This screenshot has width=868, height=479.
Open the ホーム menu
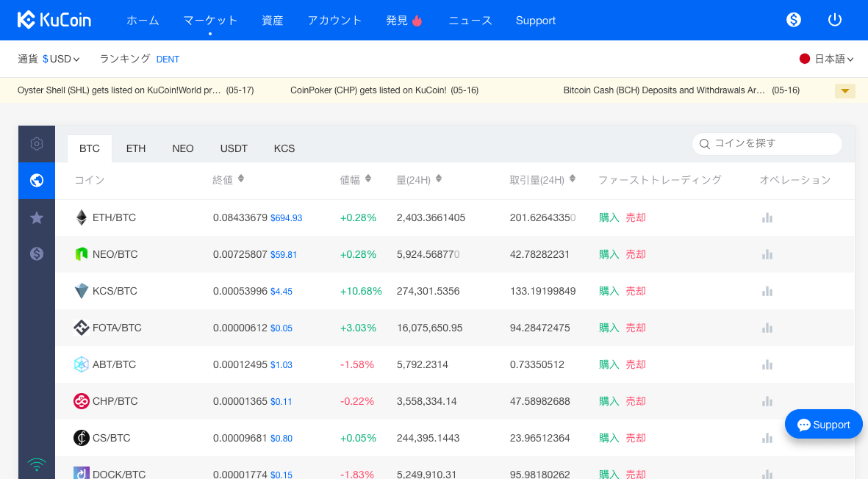(x=143, y=21)
